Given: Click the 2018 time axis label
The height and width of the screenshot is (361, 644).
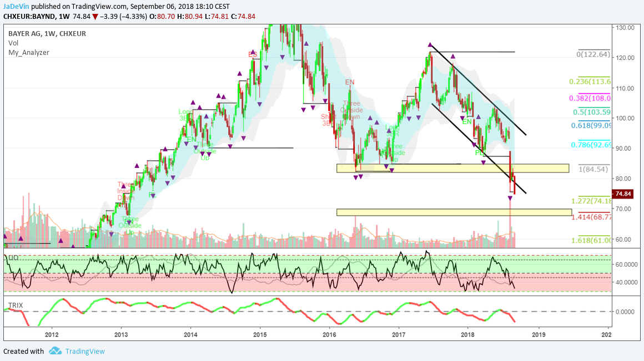Looking at the screenshot, I should click(x=468, y=334).
